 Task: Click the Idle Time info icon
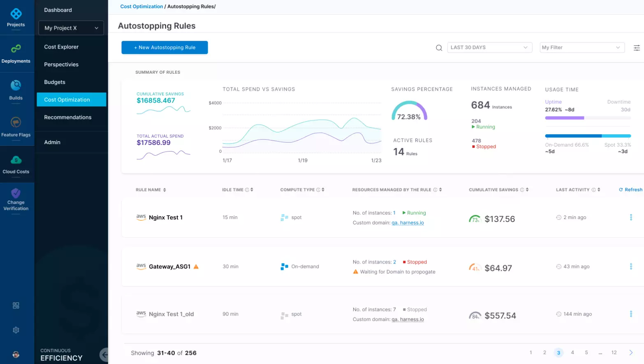click(247, 190)
